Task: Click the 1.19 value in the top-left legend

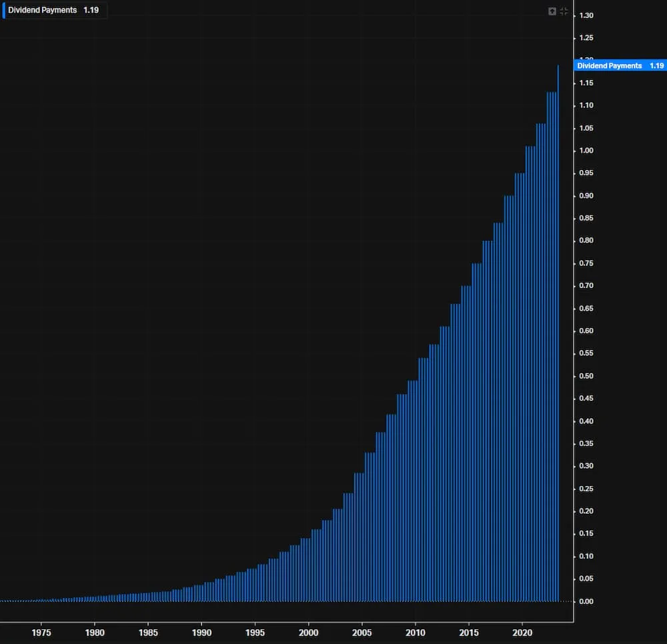Action: tap(91, 10)
